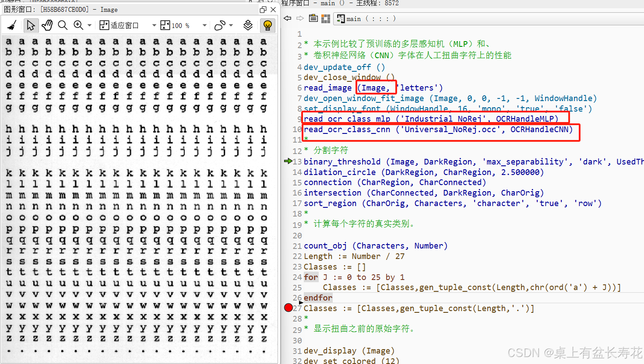The image size is (644, 364).
Task: Select the draw ROI shape tool
Action: [x=220, y=25]
